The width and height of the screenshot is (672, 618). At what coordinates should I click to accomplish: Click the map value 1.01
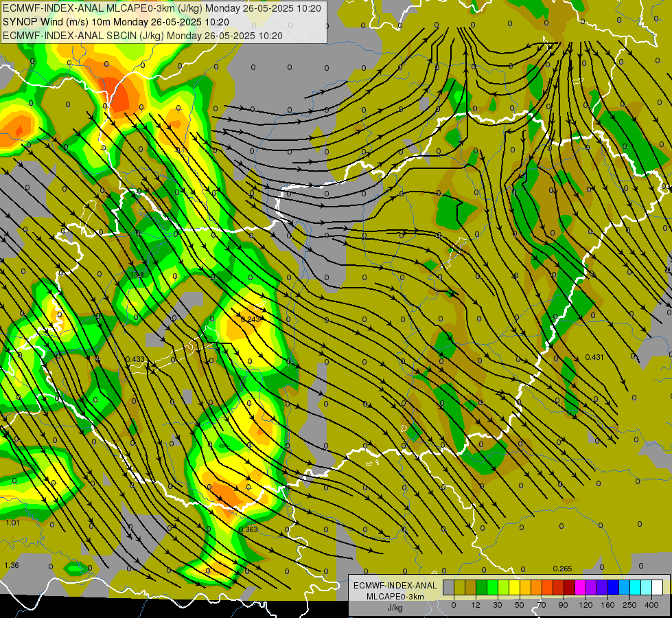12,523
